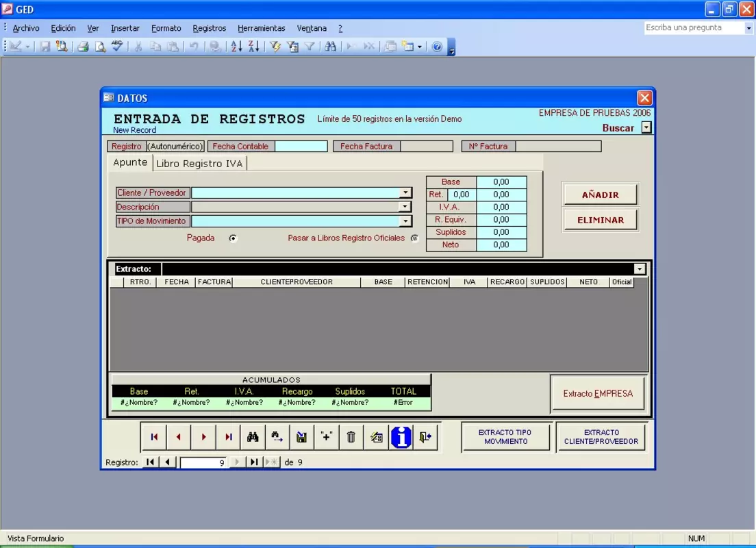Open the Descripción dropdown arrow
Image resolution: width=756 pixels, height=548 pixels.
click(405, 206)
